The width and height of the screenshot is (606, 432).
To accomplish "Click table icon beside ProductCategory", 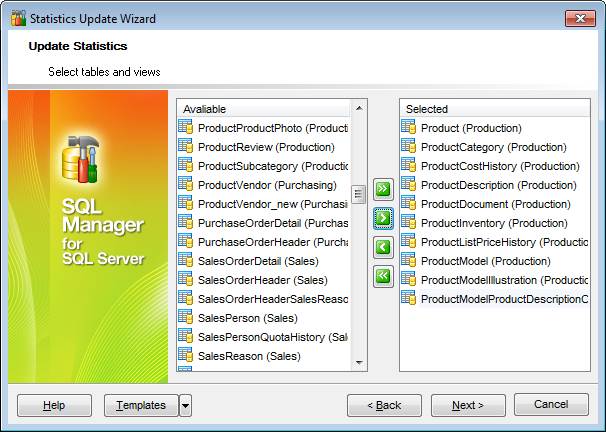I will pos(409,146).
